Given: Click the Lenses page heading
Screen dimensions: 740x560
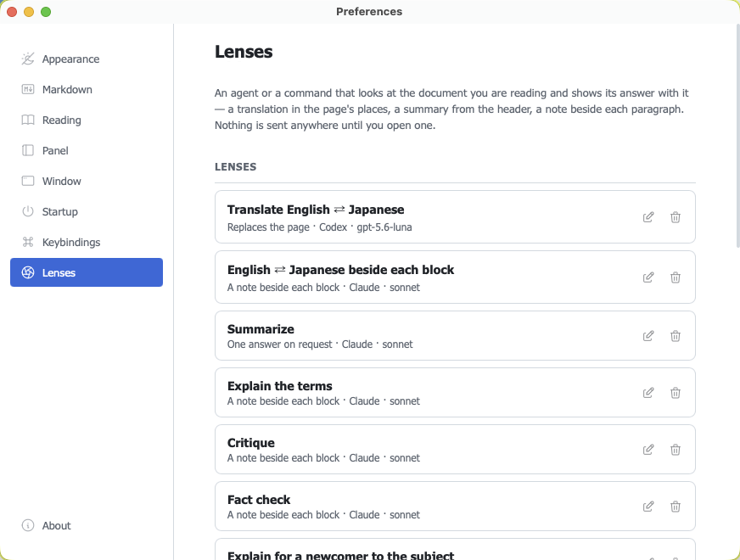Looking at the screenshot, I should [x=244, y=52].
